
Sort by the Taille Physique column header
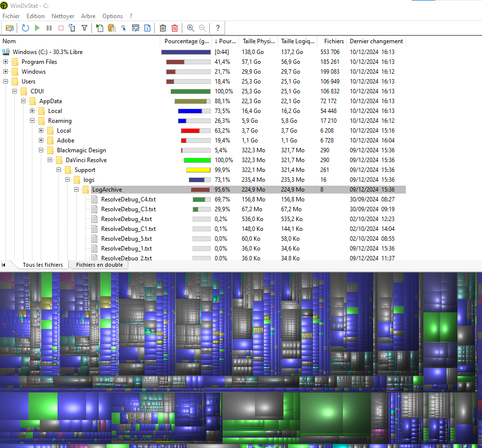[x=259, y=41]
